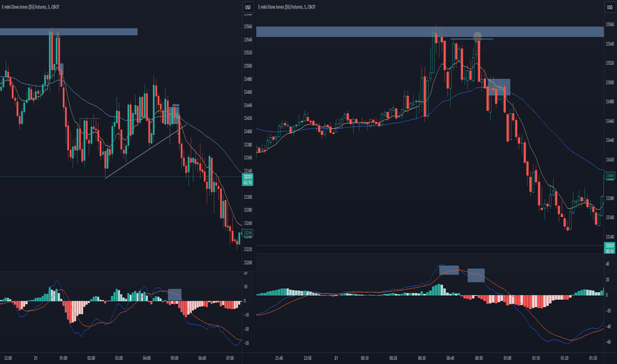617x364 pixels.
Task: Click 40 on the right MACD scale
Action: 607,264
